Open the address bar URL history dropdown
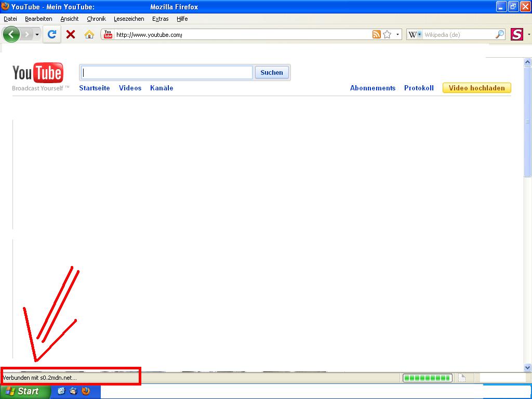The image size is (532, 399). 397,34
